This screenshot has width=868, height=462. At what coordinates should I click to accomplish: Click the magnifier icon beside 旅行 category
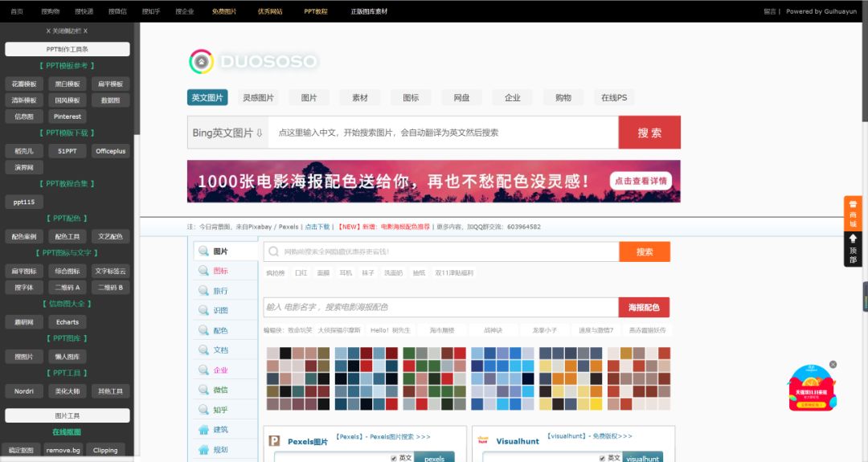(203, 291)
